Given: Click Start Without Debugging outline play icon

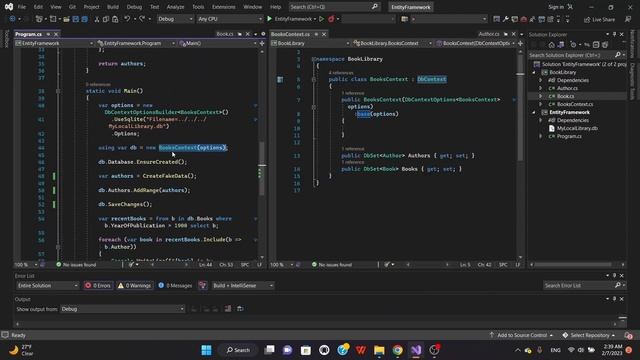Looking at the screenshot, I should [322, 19].
